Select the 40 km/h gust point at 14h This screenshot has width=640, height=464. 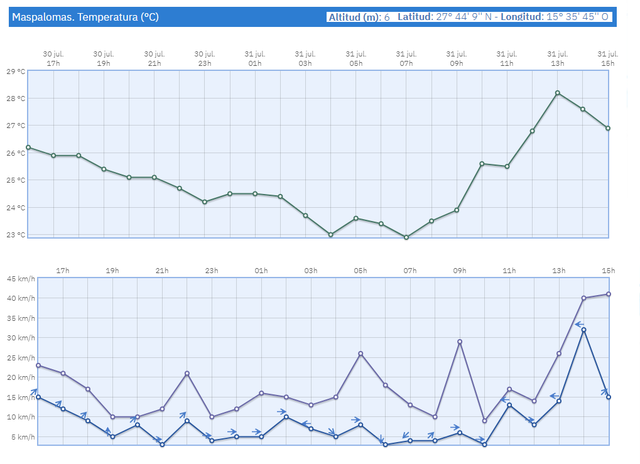pos(584,298)
